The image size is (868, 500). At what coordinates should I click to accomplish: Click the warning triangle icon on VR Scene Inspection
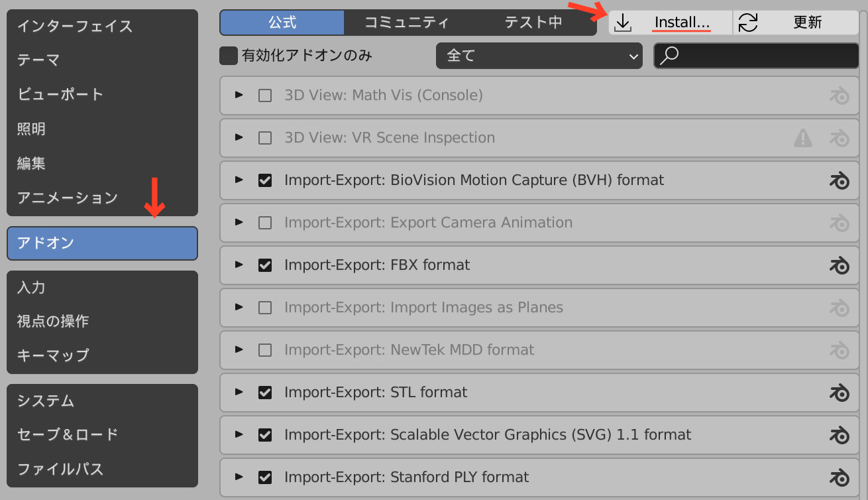coord(802,138)
